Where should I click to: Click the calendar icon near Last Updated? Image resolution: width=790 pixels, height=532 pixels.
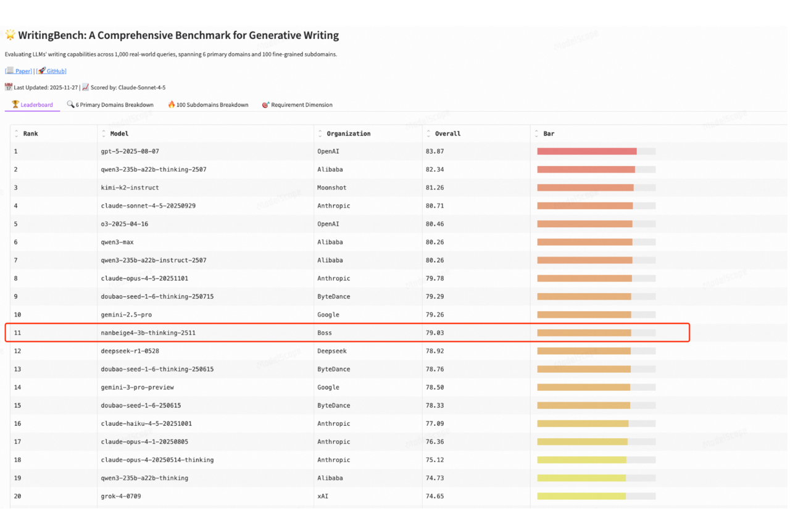coord(9,87)
